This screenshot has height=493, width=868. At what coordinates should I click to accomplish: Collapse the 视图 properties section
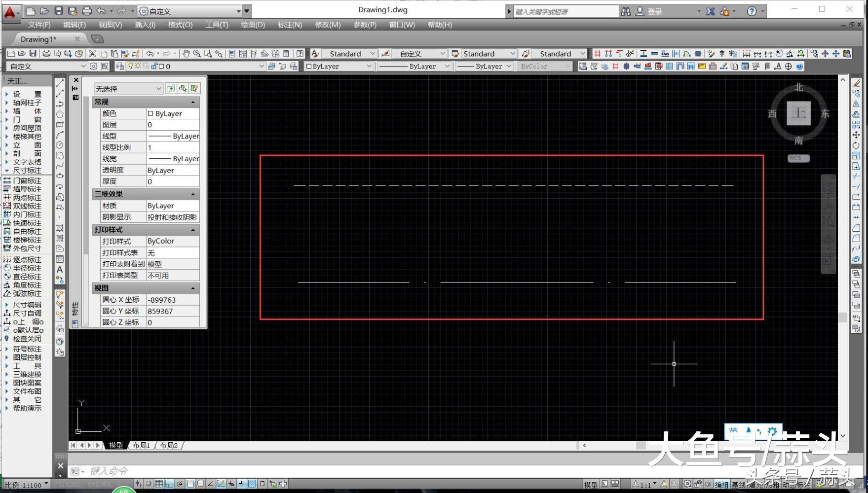tap(193, 288)
